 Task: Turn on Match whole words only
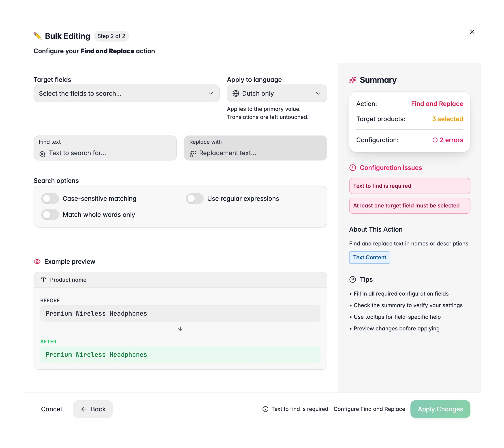click(x=50, y=215)
